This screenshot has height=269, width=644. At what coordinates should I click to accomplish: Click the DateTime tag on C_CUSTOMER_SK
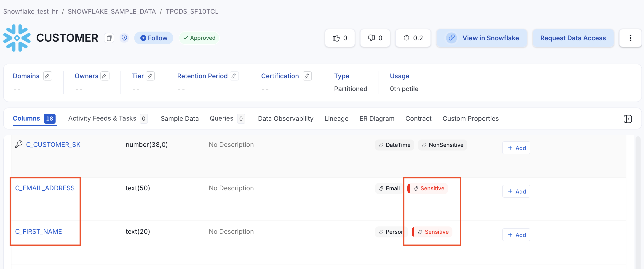tap(395, 145)
